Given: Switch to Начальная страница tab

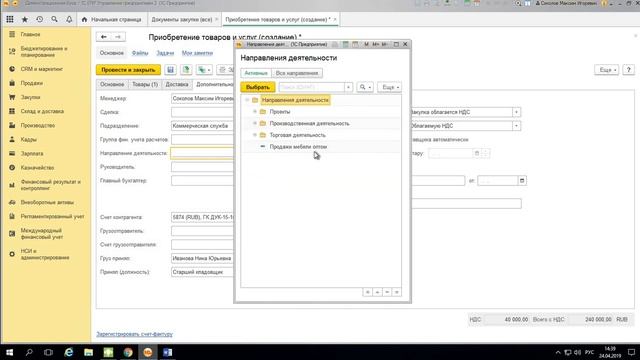Looking at the screenshot, I should (x=112, y=19).
